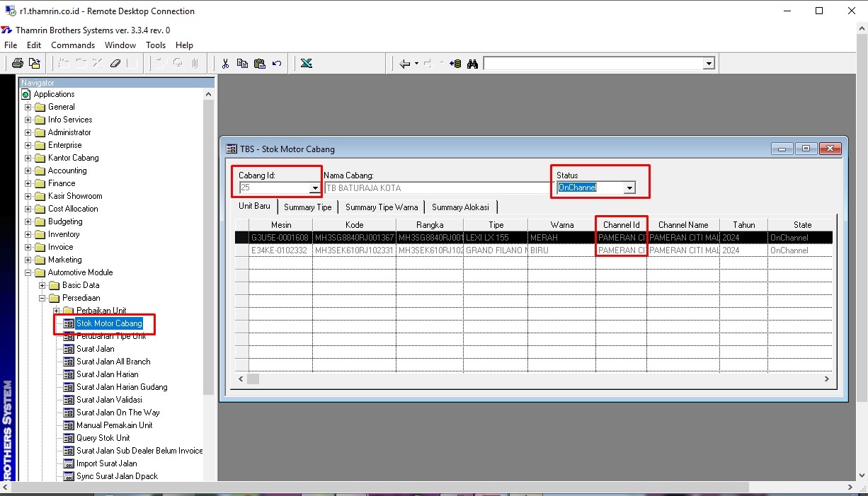868x496 pixels.
Task: Switch to the Summary Alokasi tab
Action: tap(460, 207)
